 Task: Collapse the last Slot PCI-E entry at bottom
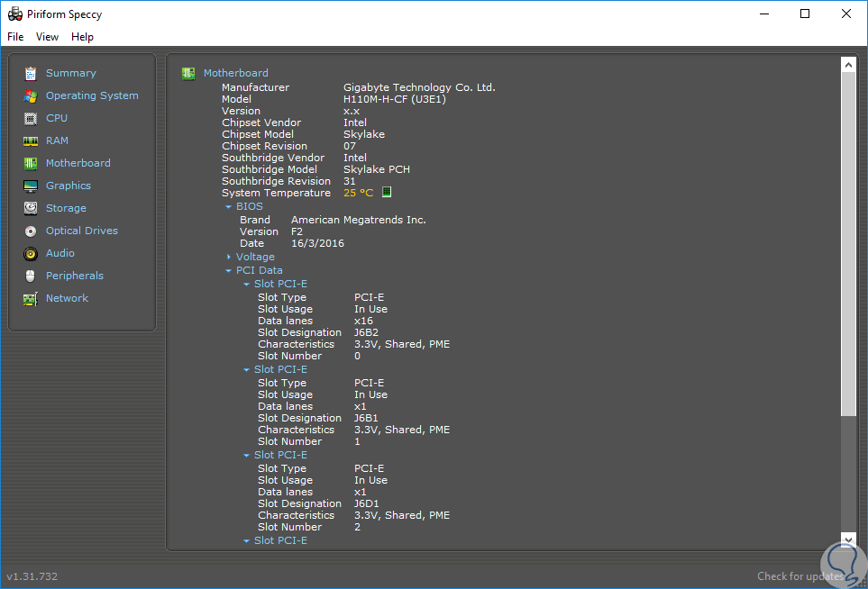247,541
